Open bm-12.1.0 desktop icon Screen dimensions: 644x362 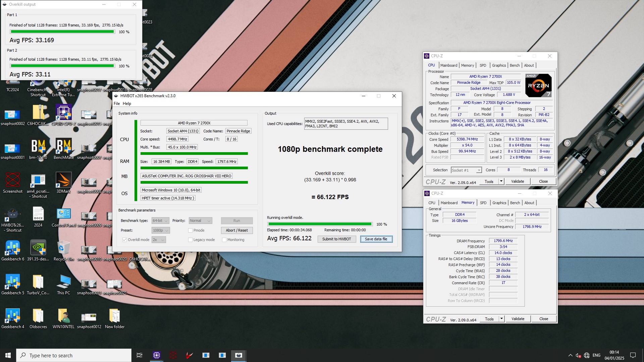[x=38, y=149]
